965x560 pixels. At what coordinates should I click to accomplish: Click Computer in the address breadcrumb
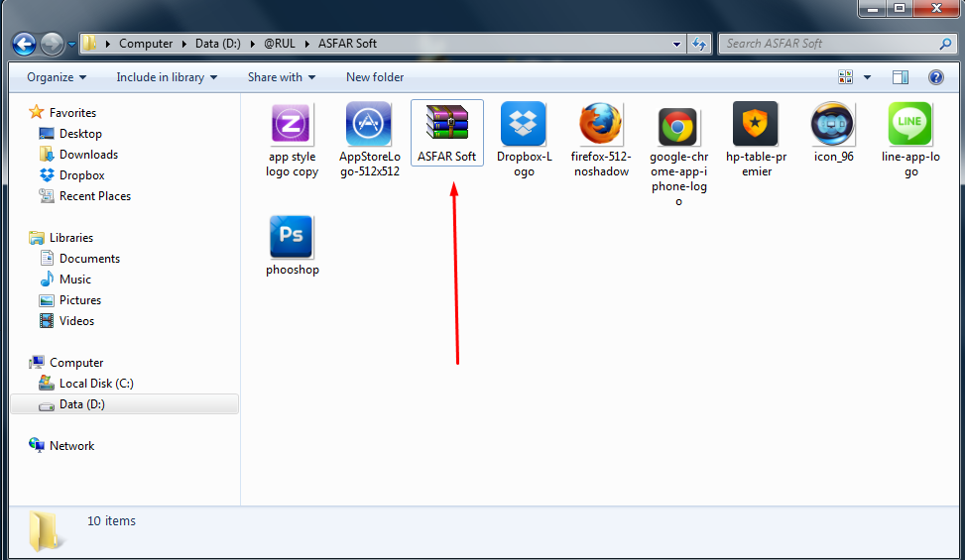coord(146,44)
